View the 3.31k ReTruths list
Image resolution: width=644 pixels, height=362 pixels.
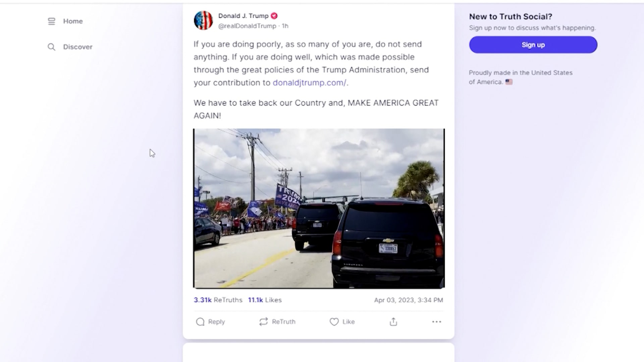coord(218,300)
